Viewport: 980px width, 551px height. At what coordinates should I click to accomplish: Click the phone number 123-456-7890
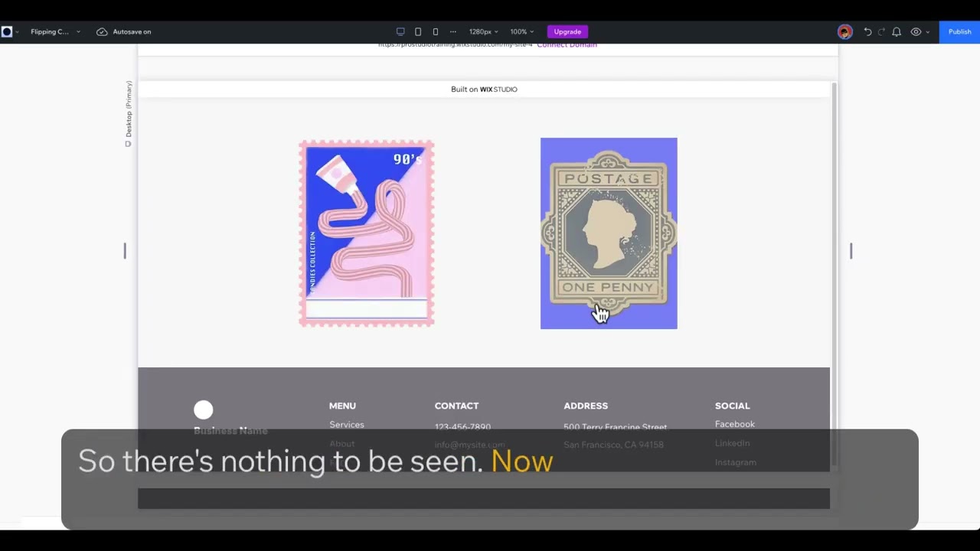tap(462, 427)
